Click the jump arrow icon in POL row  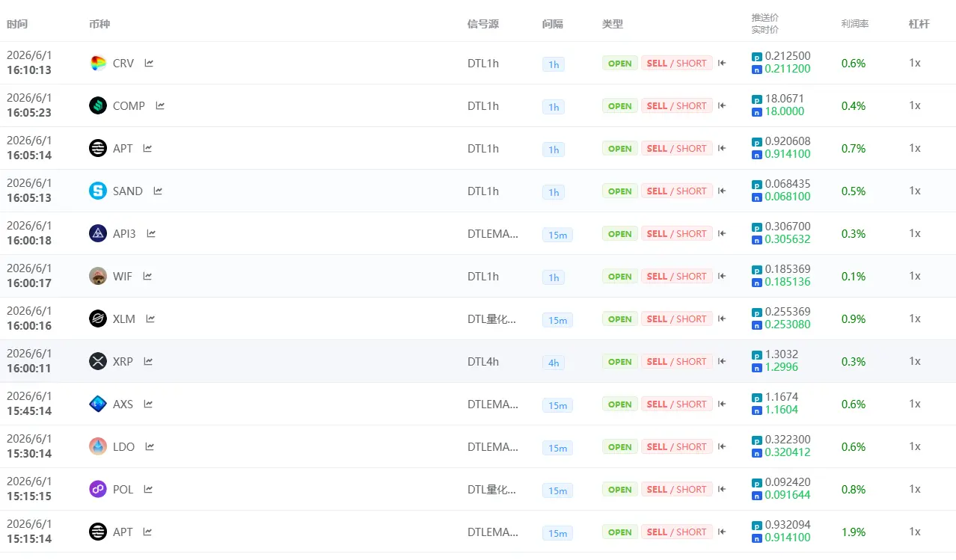(x=722, y=490)
